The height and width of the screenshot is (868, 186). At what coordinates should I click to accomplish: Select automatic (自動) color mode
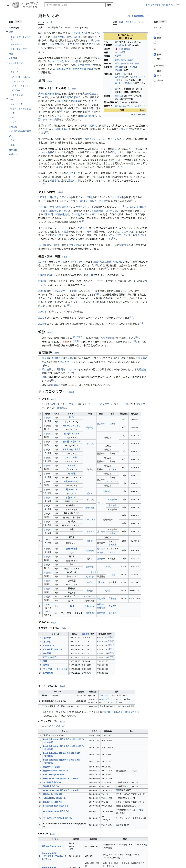(x=155, y=71)
